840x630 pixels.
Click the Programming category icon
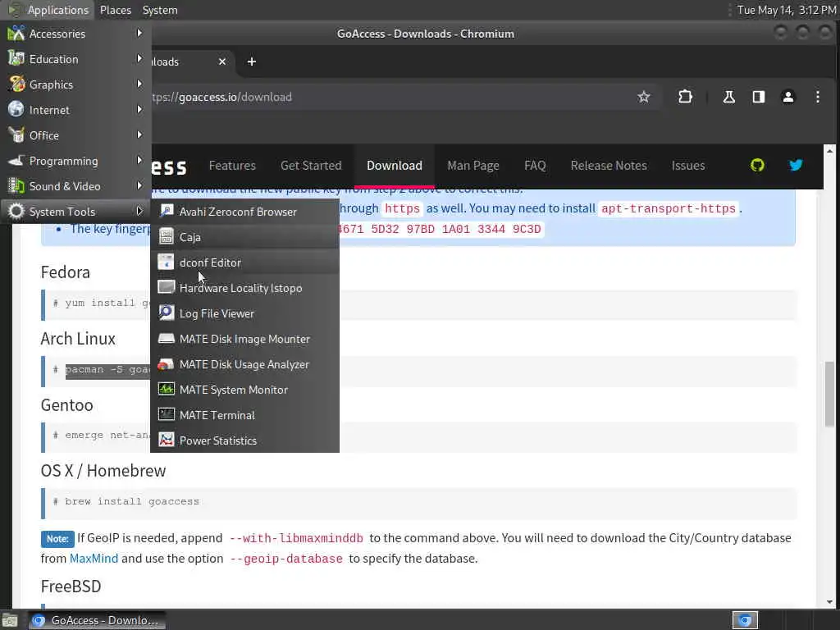pos(16,161)
